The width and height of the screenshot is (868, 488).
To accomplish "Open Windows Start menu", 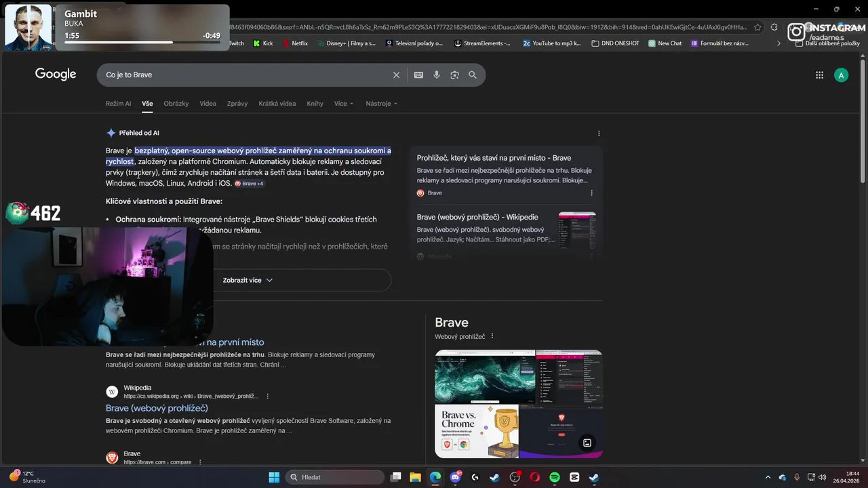I will point(274,477).
